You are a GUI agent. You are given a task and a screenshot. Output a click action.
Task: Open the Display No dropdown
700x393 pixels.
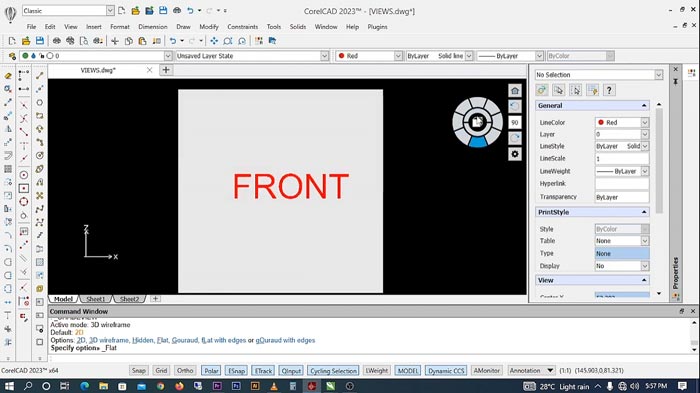coord(645,266)
